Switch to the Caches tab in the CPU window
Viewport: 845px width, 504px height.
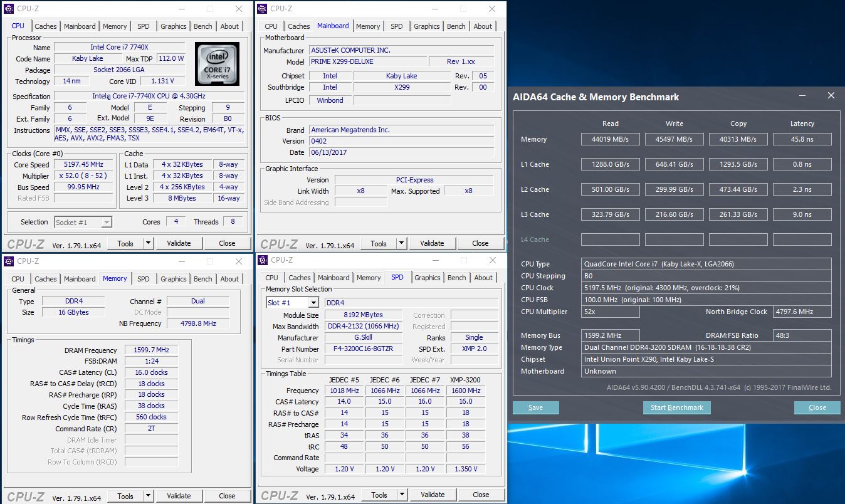coord(45,26)
